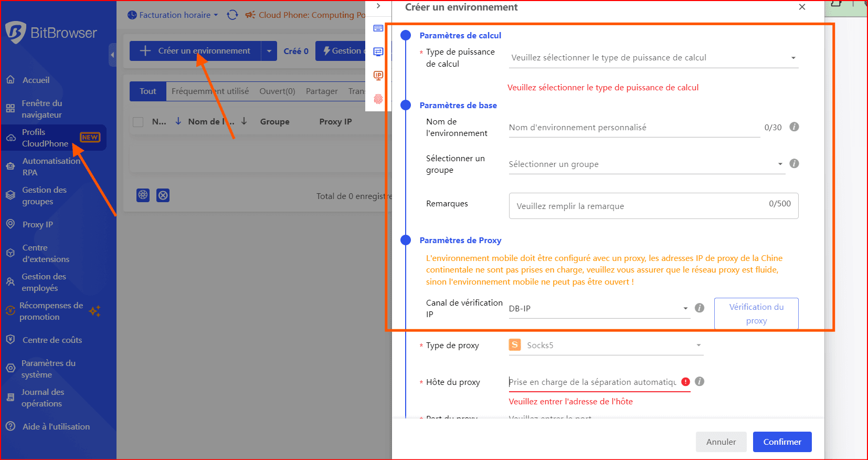The height and width of the screenshot is (460, 868).
Task: Collapse the left sidebar with arrow handle
Action: (112, 55)
